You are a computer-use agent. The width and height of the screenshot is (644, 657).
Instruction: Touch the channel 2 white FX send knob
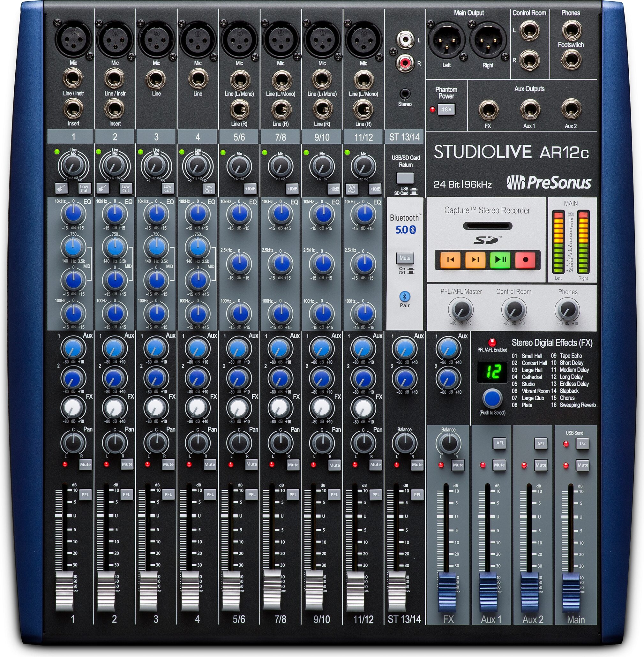coord(115,408)
